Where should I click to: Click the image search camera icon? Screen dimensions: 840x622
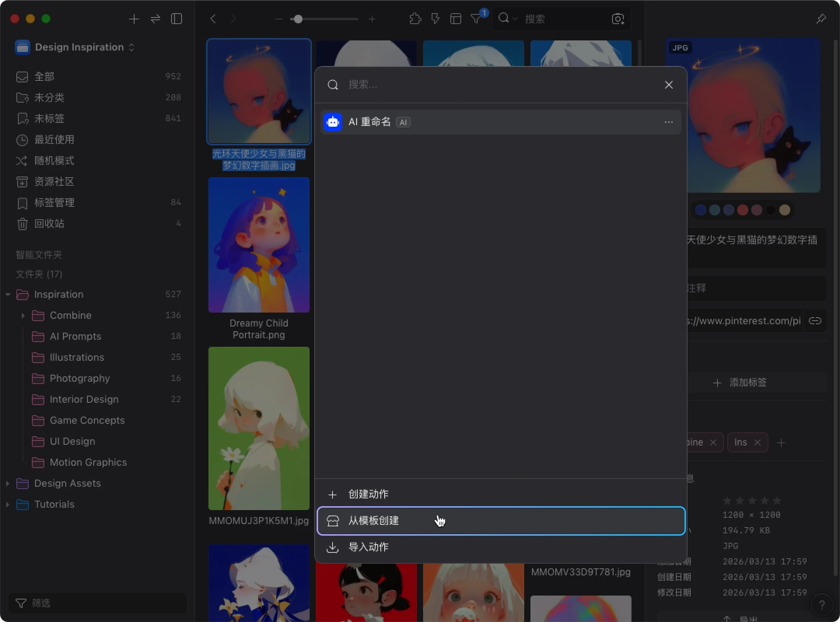[618, 19]
